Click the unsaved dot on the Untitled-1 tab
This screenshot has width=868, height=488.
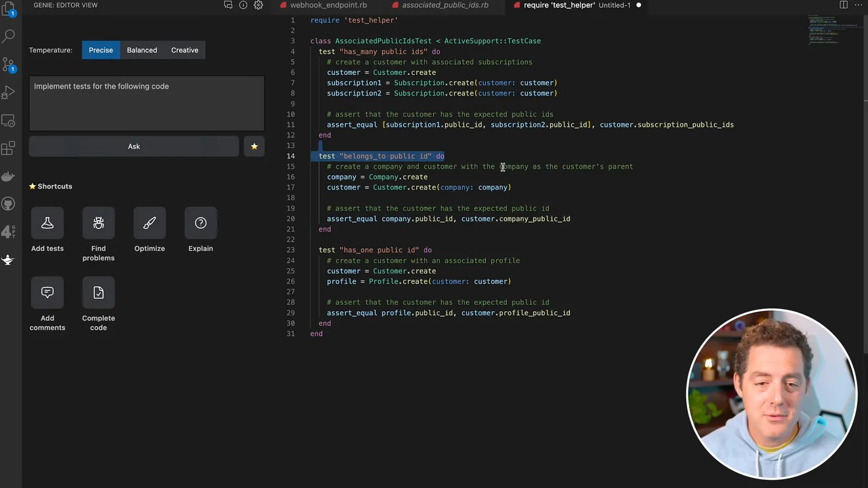[639, 5]
